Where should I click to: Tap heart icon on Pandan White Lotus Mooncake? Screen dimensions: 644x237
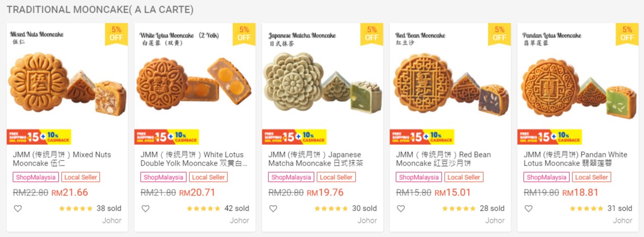tap(528, 209)
